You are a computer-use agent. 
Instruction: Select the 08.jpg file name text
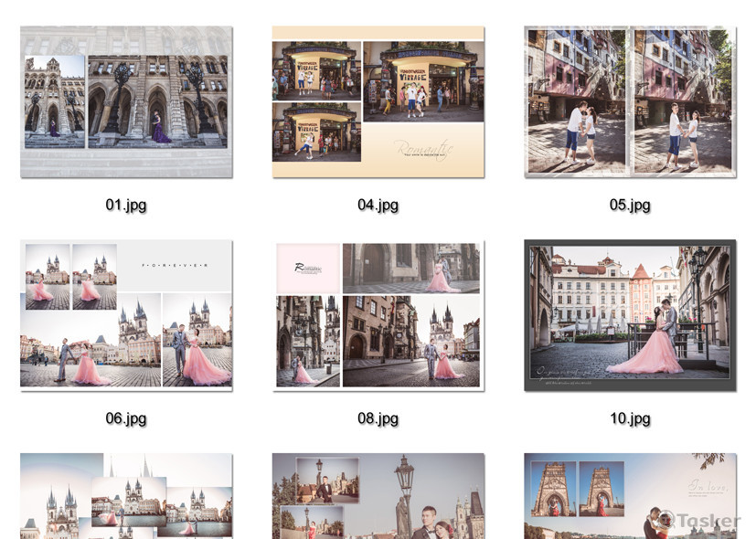coord(378,418)
